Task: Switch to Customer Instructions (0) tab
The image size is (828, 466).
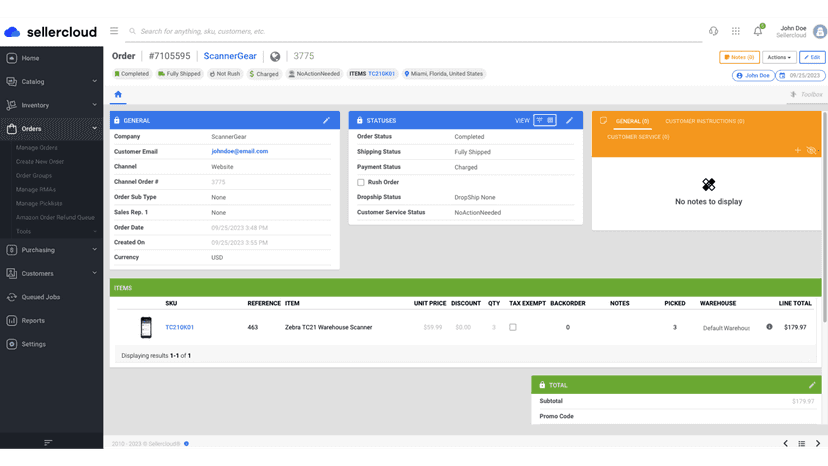Action: 704,121
